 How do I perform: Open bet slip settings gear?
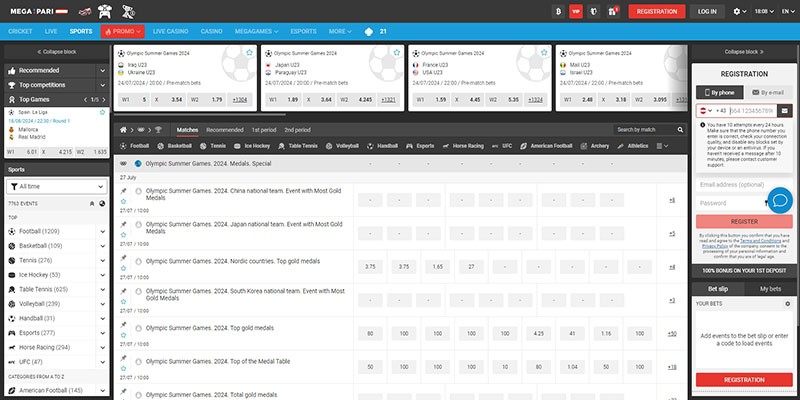tap(787, 304)
